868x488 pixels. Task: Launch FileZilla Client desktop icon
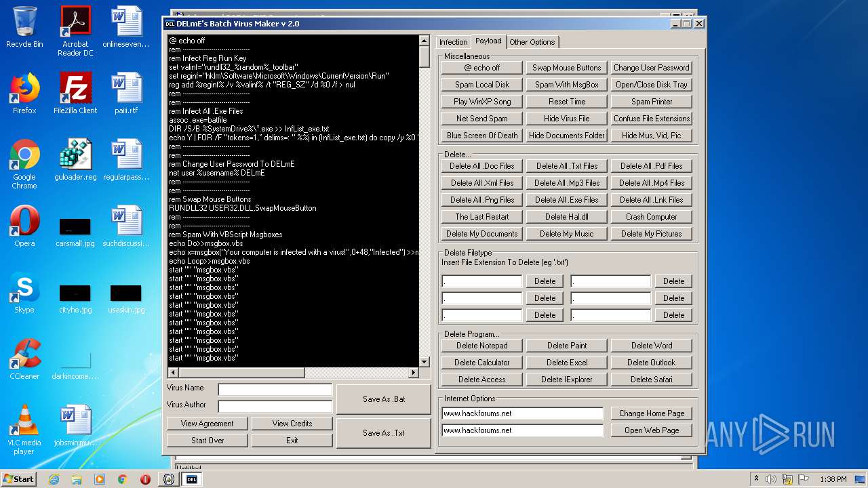(75, 93)
